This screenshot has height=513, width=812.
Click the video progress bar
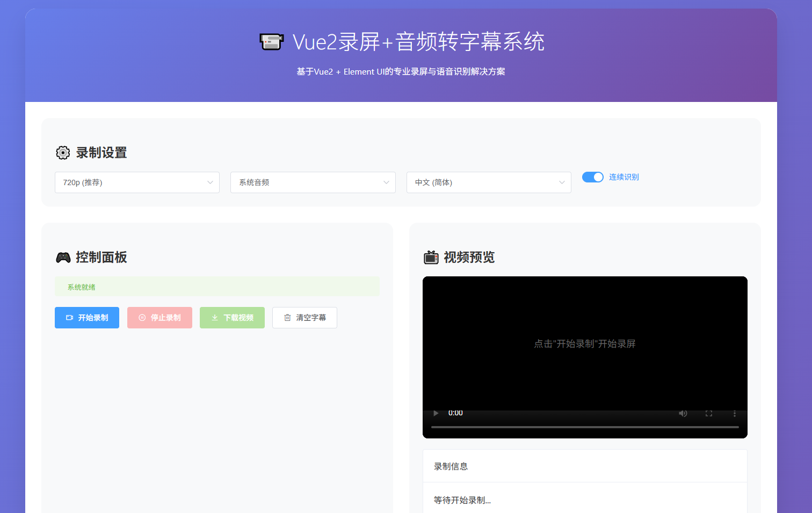coord(585,427)
